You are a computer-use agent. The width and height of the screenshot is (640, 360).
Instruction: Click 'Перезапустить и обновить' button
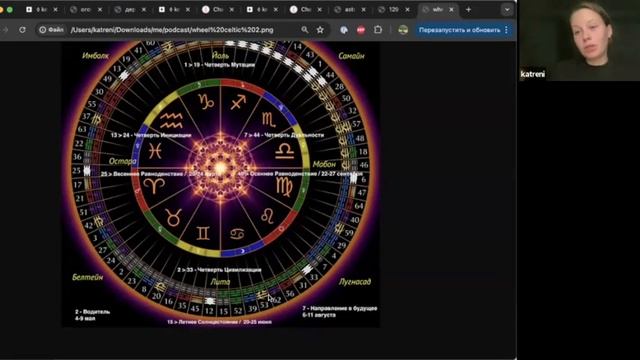pyautogui.click(x=460, y=30)
